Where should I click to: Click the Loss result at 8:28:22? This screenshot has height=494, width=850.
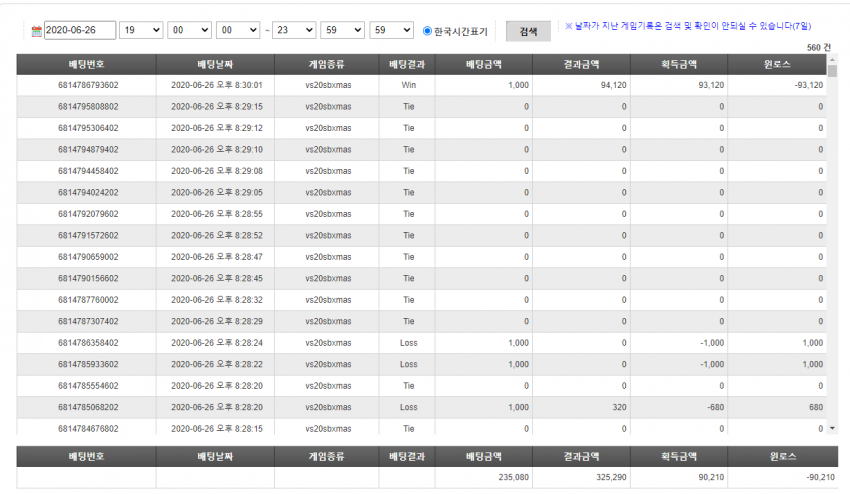pos(408,364)
